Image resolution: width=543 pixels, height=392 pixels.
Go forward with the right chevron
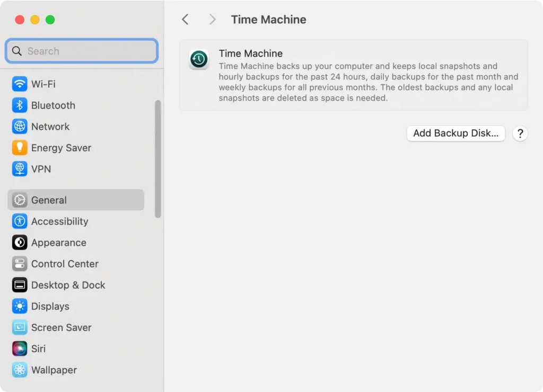(212, 20)
